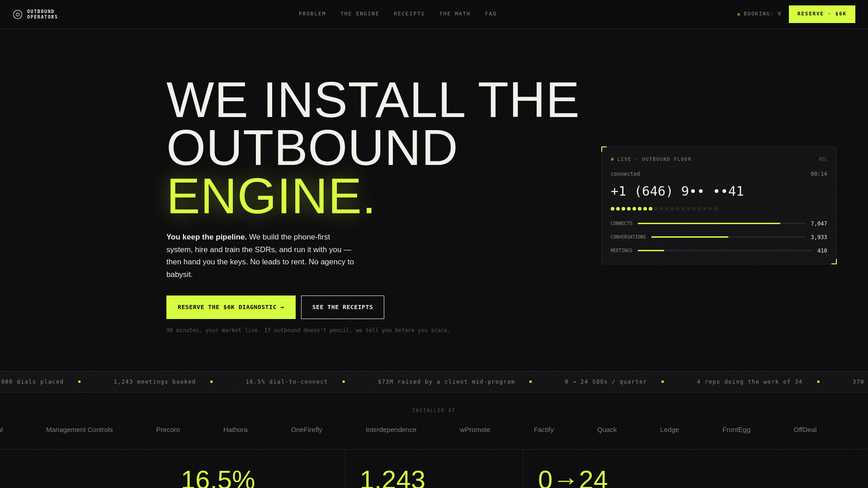Click the Interdependence client name
868x488 pixels.
[x=391, y=430]
